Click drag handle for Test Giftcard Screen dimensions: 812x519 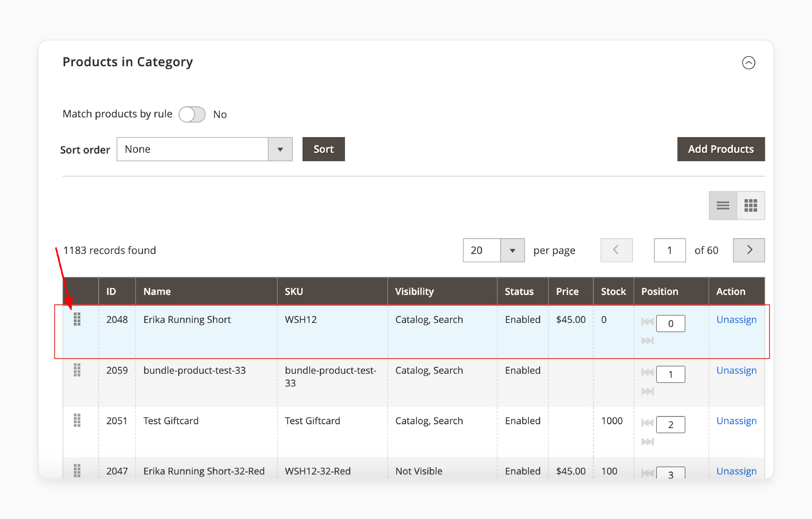click(77, 420)
